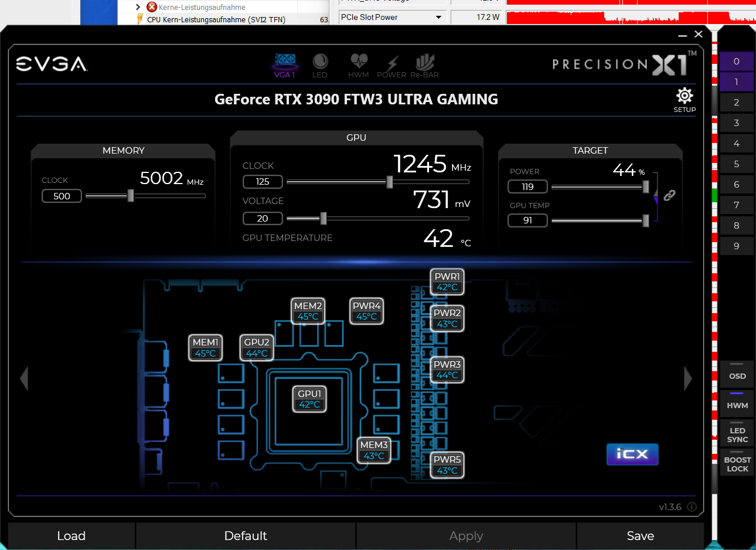756x550 pixels.
Task: Select profile 3
Action: click(x=737, y=123)
